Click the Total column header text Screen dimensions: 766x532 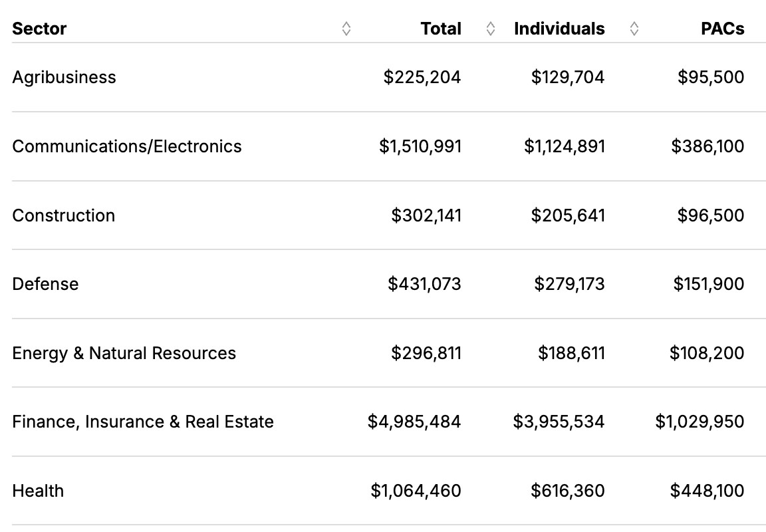(441, 29)
